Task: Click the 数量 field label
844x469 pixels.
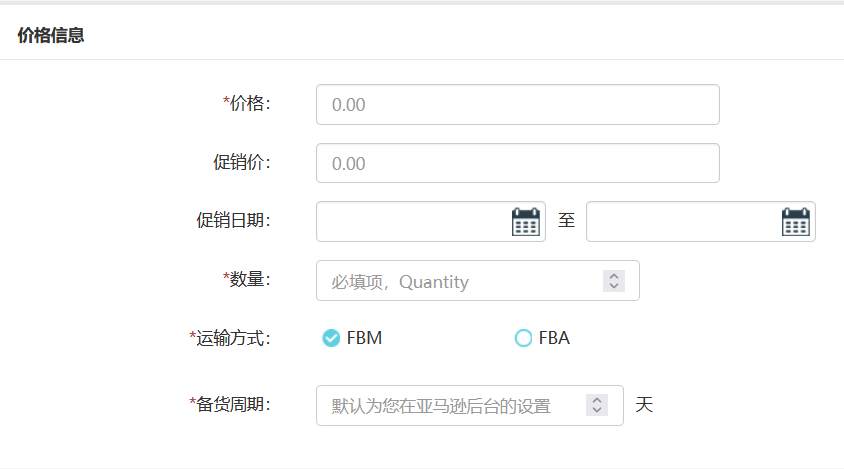Action: [247, 279]
